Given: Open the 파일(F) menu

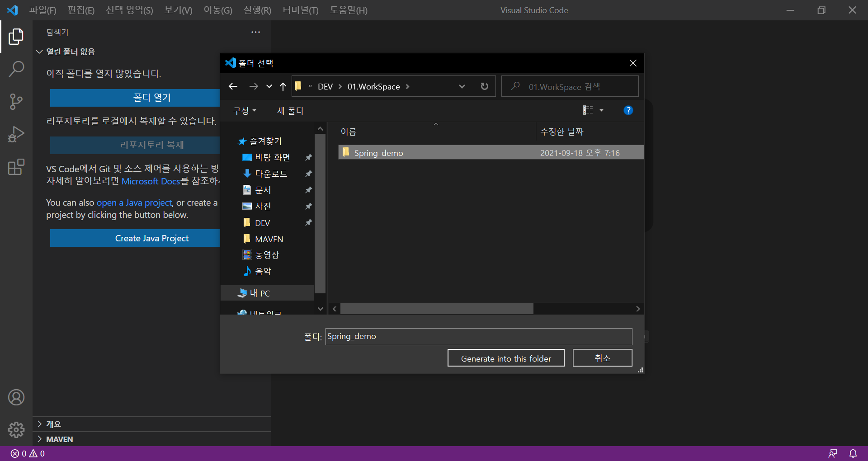Looking at the screenshot, I should point(43,10).
